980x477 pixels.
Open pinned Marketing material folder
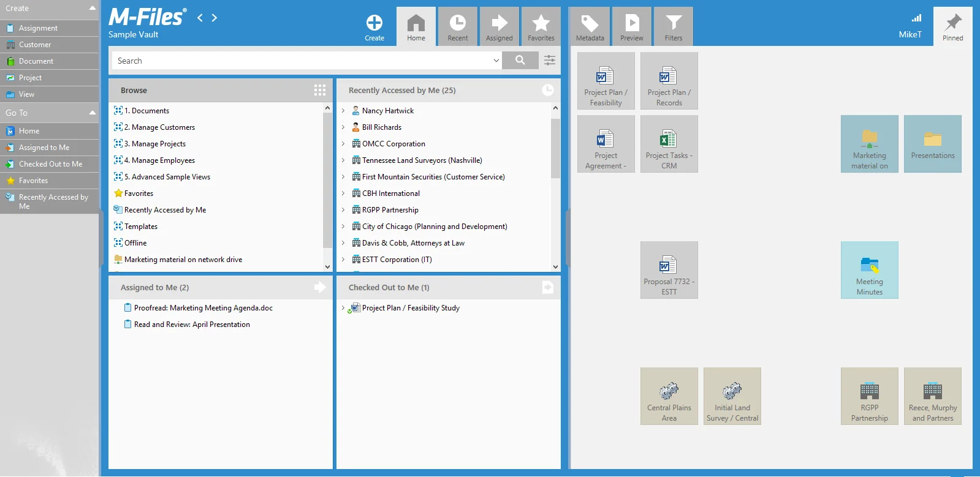coord(870,144)
